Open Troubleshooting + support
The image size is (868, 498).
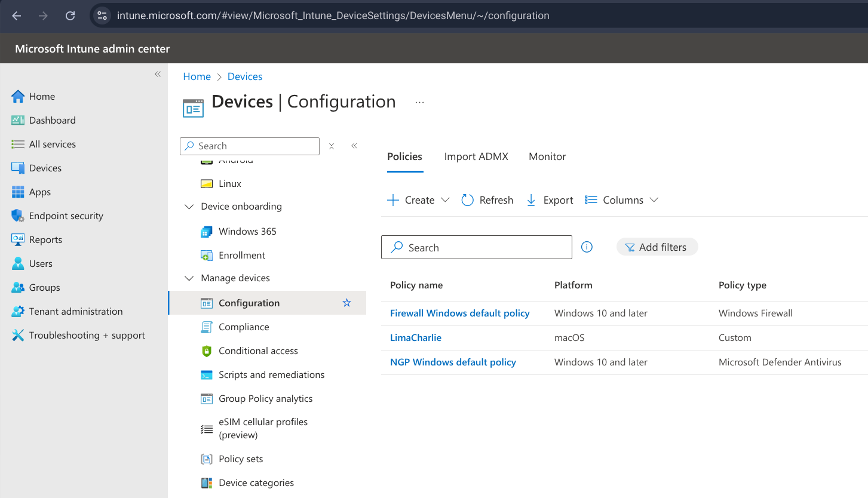click(x=86, y=335)
